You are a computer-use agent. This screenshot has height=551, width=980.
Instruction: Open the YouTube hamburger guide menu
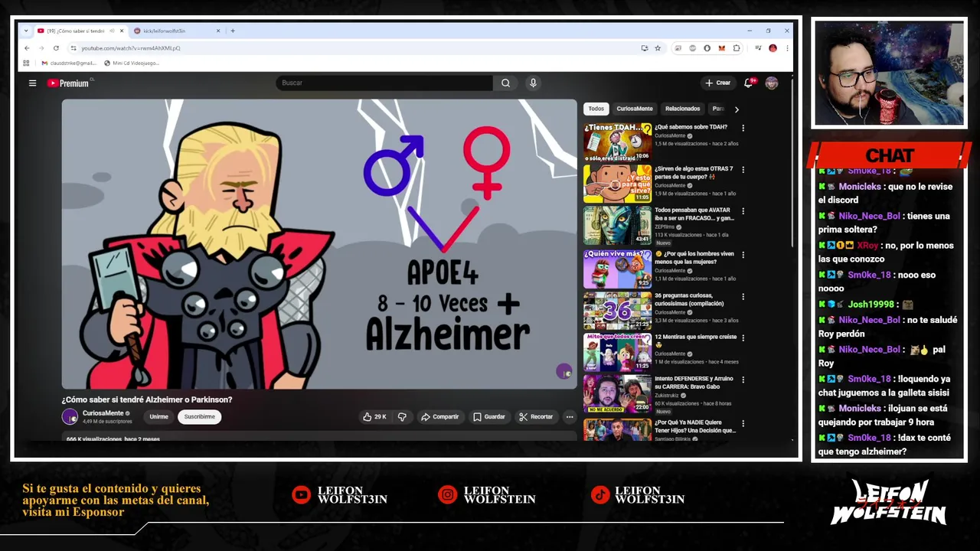point(32,83)
